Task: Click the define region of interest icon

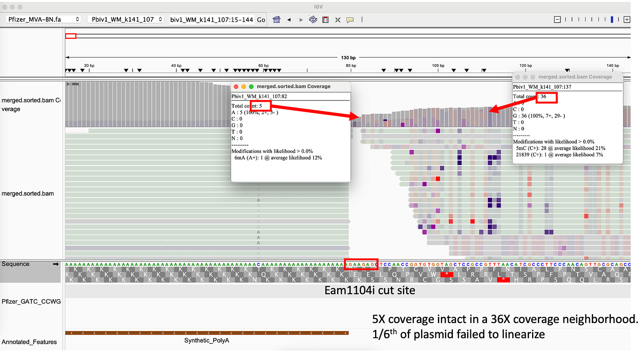Action: coord(326,19)
